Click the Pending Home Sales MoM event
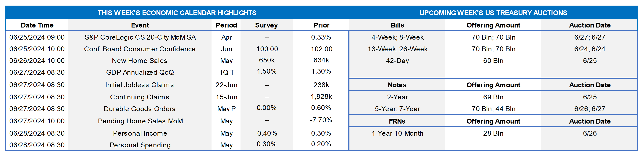Viewport: 644px width, 157px height. (140, 121)
